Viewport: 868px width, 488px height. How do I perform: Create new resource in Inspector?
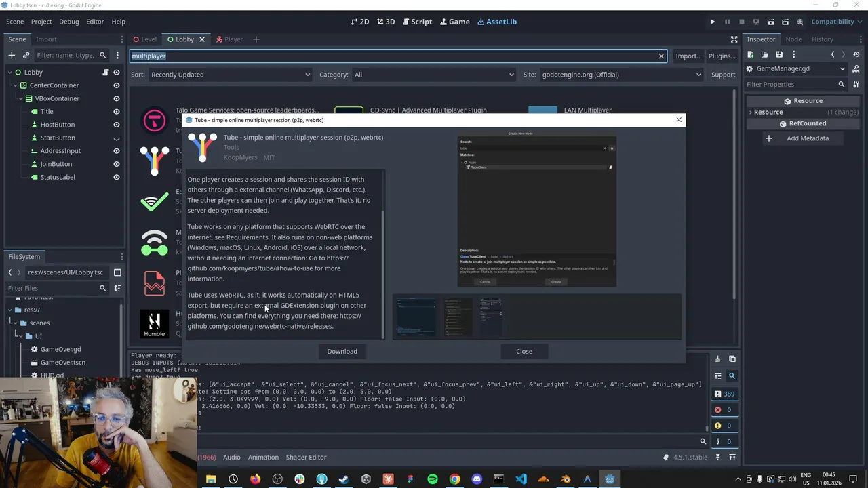(x=751, y=54)
